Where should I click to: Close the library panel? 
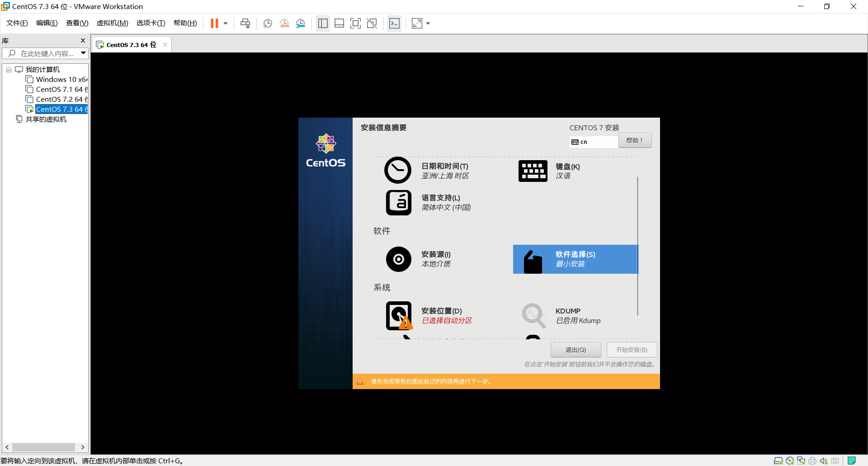coord(83,41)
